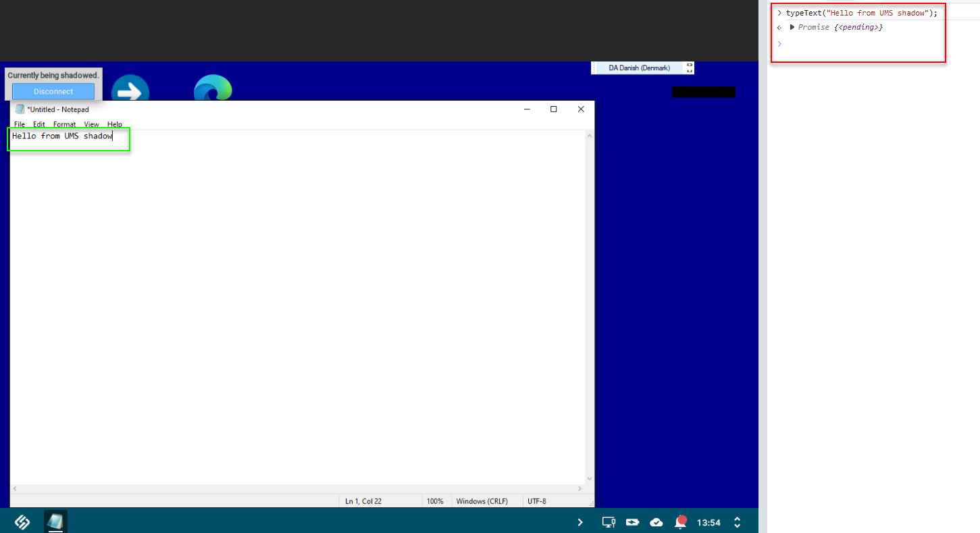Click the white arrow desktop shortcut icon
Image resolution: width=980 pixels, height=533 pixels.
130,88
